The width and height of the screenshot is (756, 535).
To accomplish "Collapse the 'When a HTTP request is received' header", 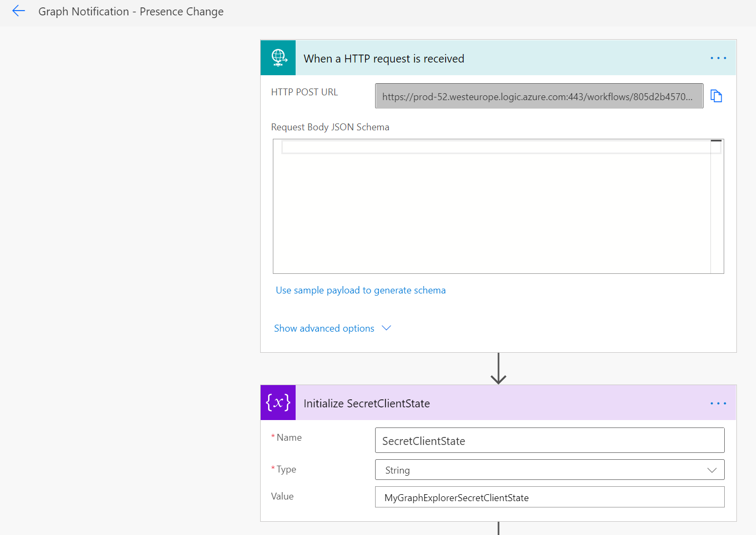I will (x=498, y=58).
